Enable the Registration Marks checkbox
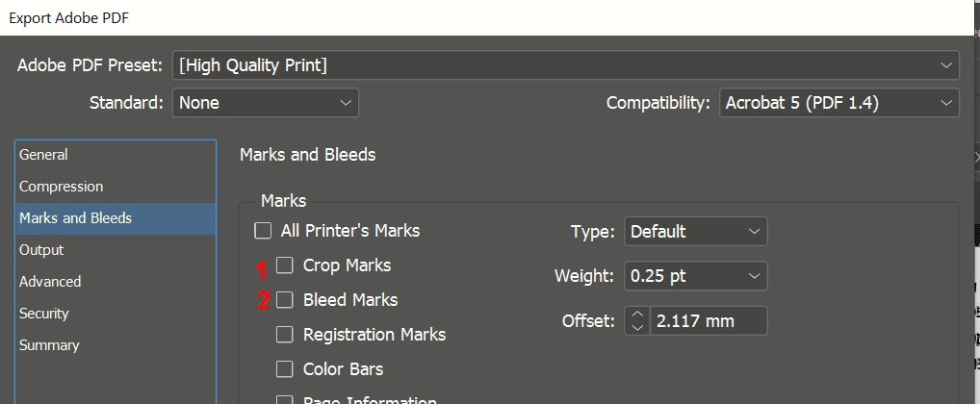Viewport: 980px width, 404px height. point(285,335)
